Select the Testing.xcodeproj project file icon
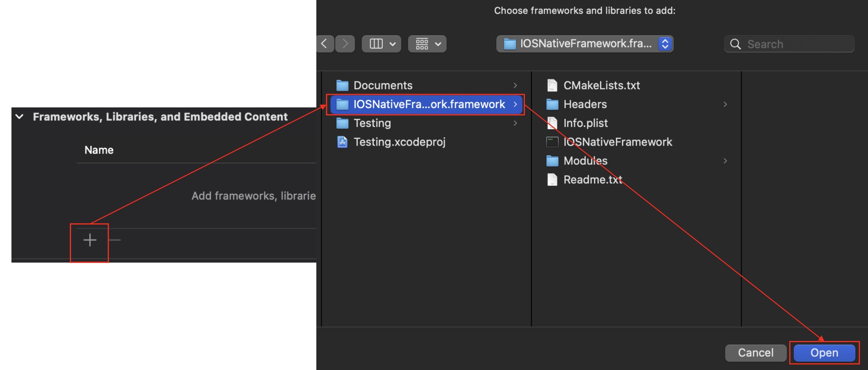Screen dimensions: 868x370 [x=342, y=142]
